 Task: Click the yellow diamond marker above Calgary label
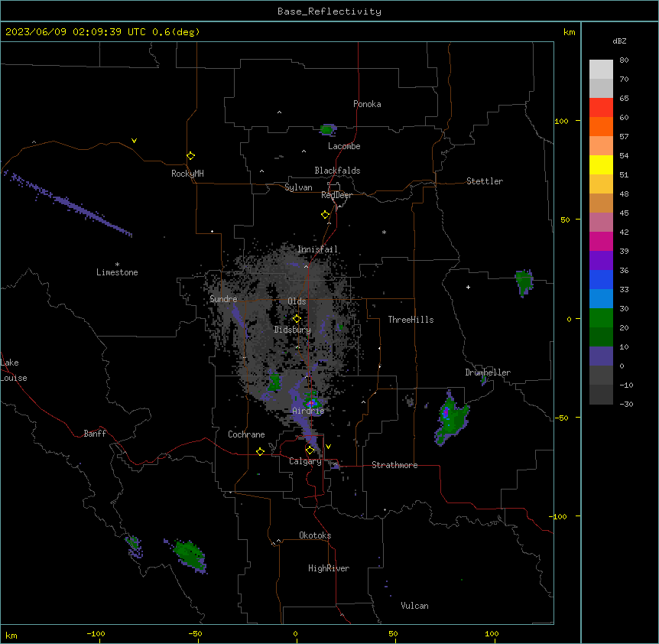tap(310, 450)
